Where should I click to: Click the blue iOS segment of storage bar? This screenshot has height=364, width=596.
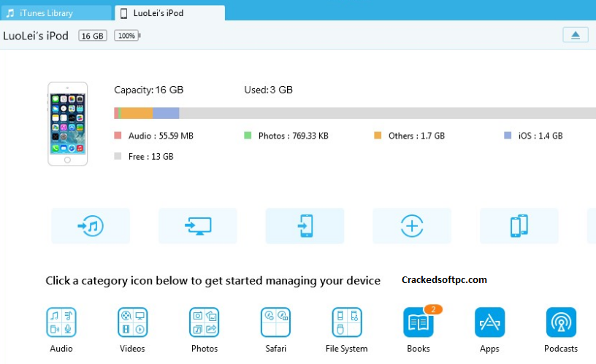(x=166, y=113)
